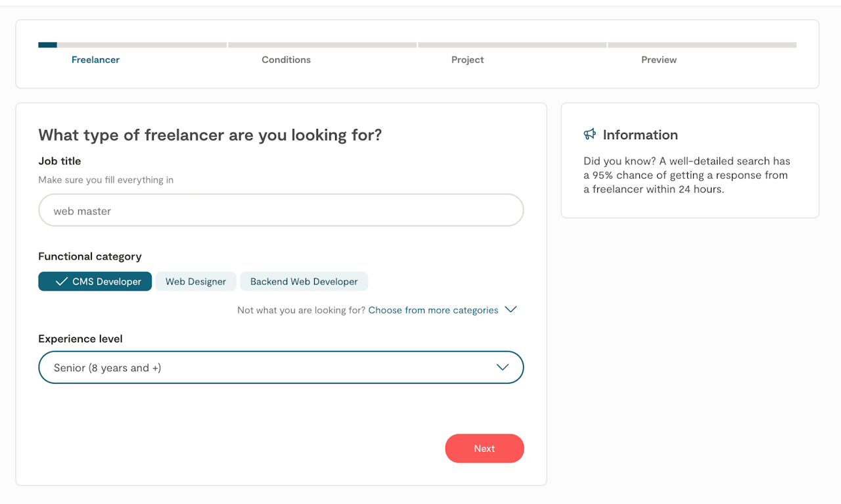This screenshot has width=841, height=504.
Task: Click the Conditions progress bar segment
Action: tap(322, 45)
